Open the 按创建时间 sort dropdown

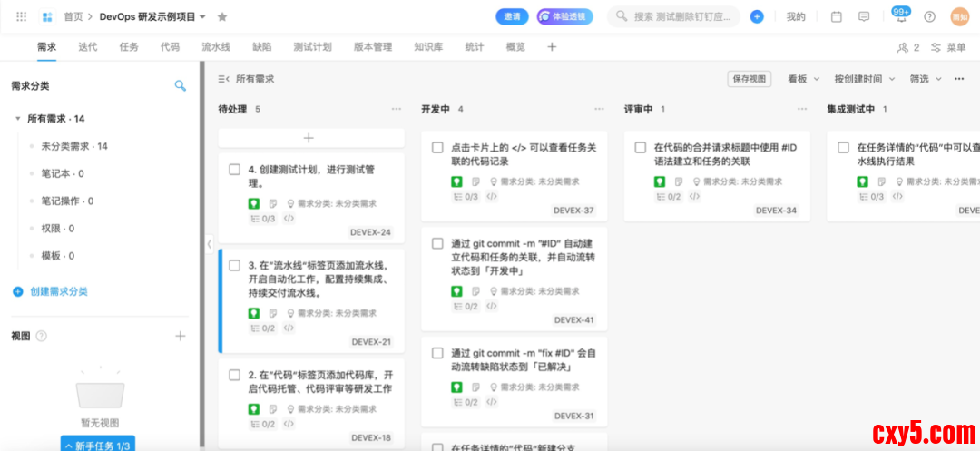864,79
